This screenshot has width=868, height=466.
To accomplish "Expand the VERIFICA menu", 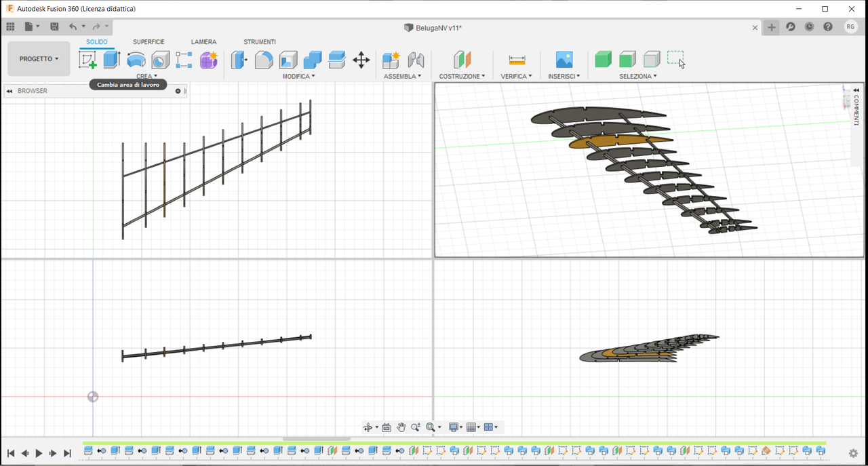I will (517, 77).
